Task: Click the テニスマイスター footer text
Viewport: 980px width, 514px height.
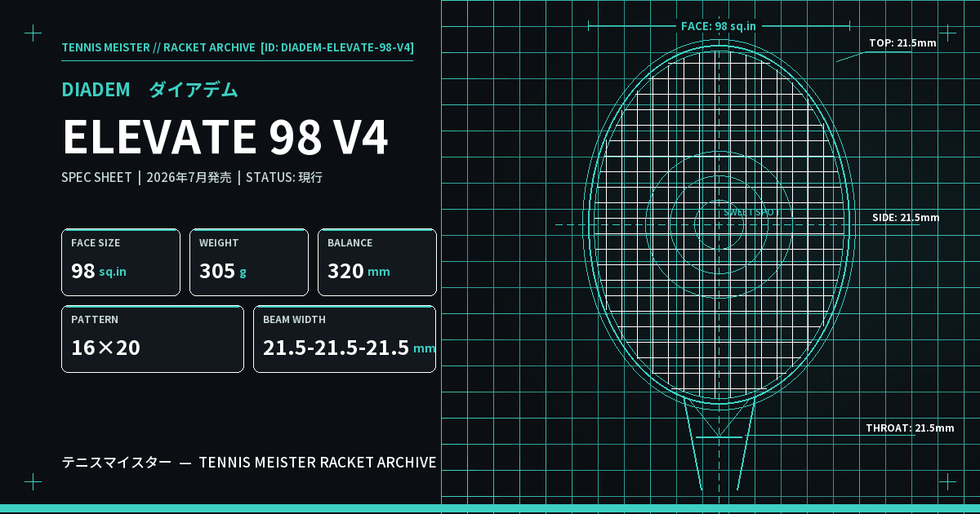Action: [117, 463]
